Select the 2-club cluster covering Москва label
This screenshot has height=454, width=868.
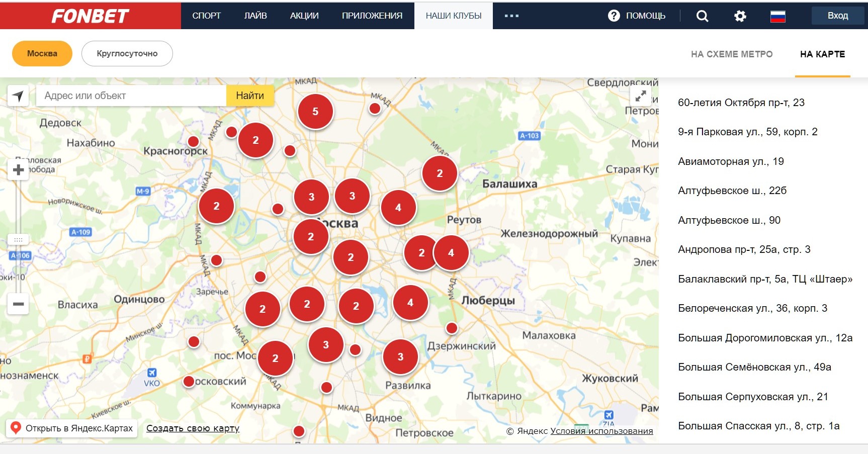click(311, 237)
